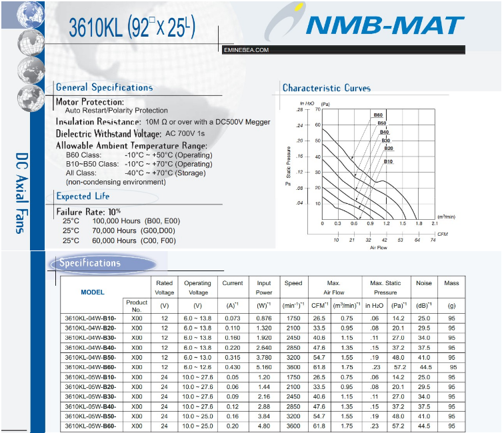Select model 3610KL-05W-B60- row
This screenshot has width=504, height=433.
[263, 426]
